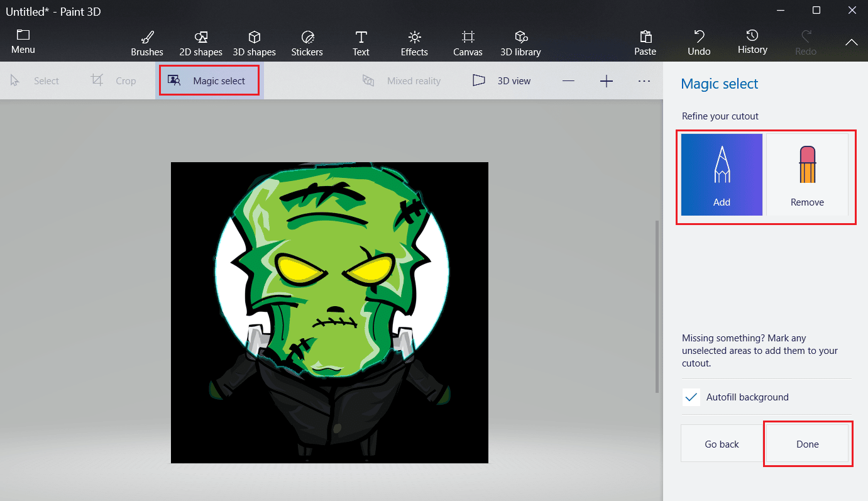This screenshot has height=501, width=868.
Task: Switch to 3D view
Action: 502,80
